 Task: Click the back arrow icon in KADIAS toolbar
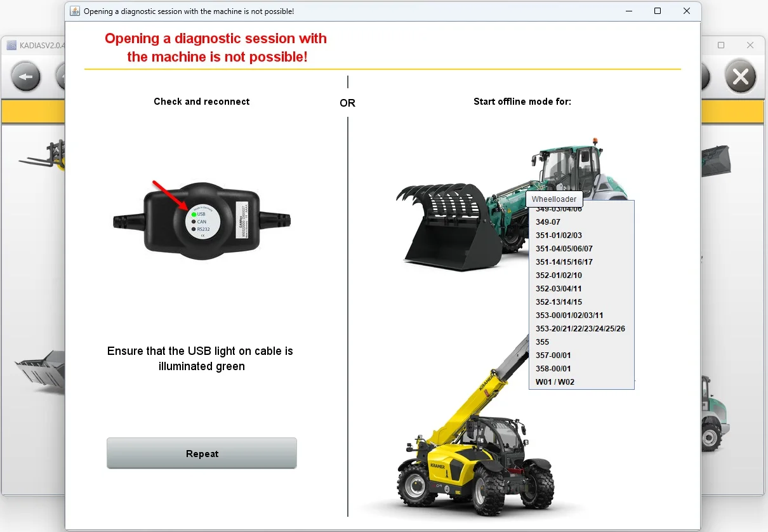pos(26,77)
